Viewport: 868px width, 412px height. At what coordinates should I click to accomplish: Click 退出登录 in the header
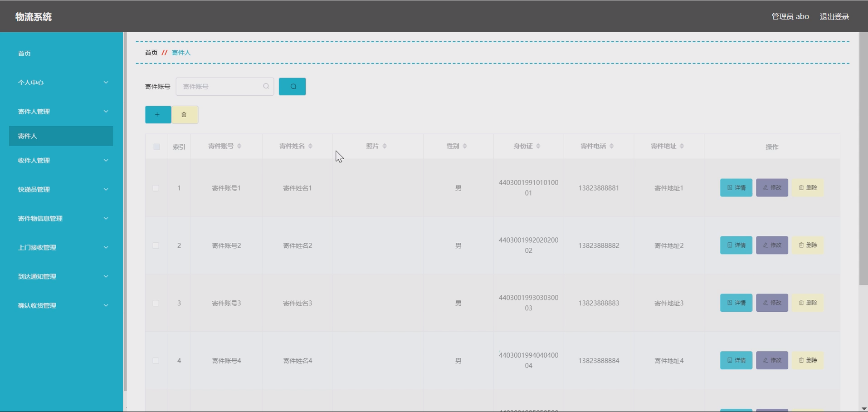[834, 16]
